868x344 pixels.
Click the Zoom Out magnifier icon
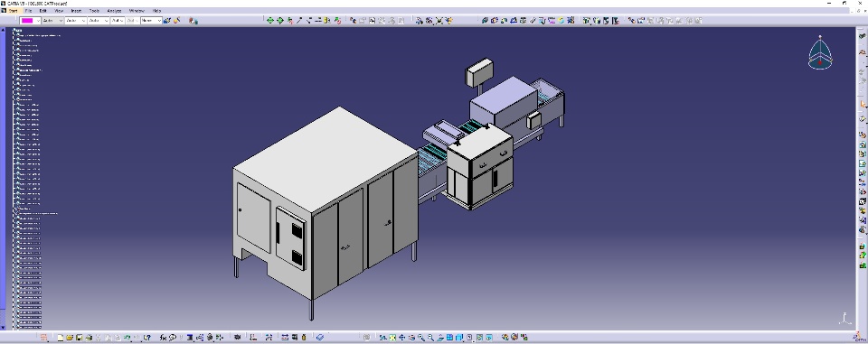click(431, 338)
